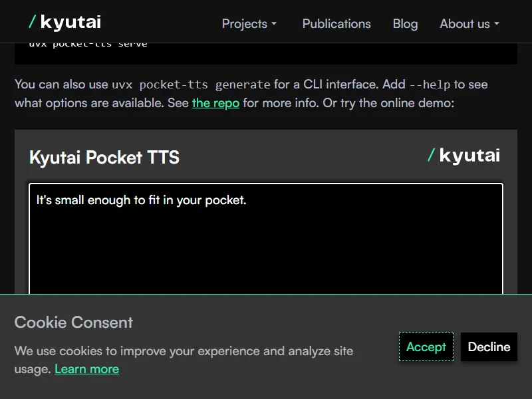Go to the Publications page

(x=336, y=24)
